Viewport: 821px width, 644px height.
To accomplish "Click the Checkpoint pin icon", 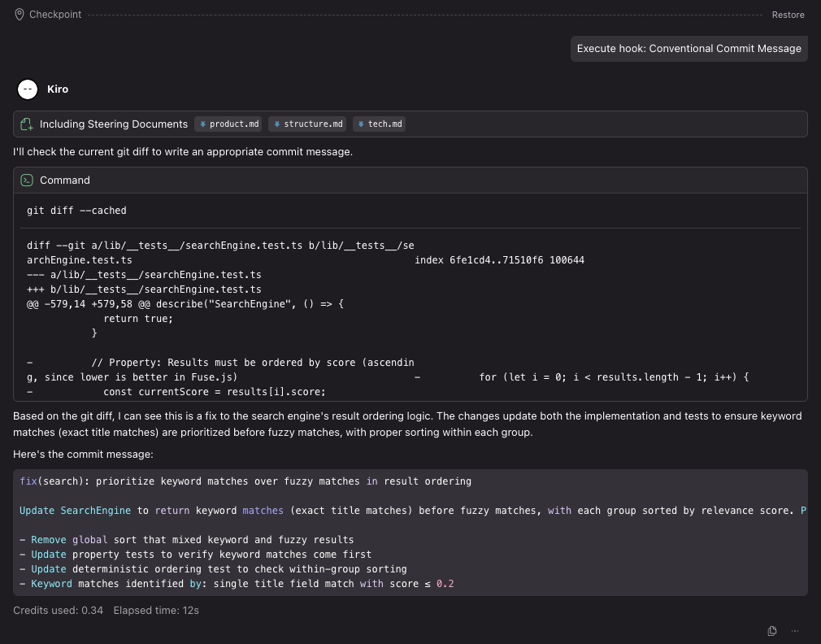I will [20, 15].
